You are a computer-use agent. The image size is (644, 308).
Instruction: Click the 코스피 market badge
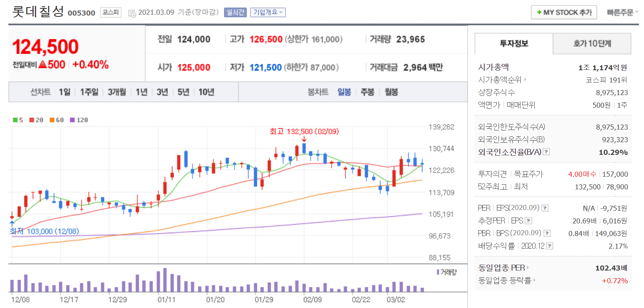(111, 13)
